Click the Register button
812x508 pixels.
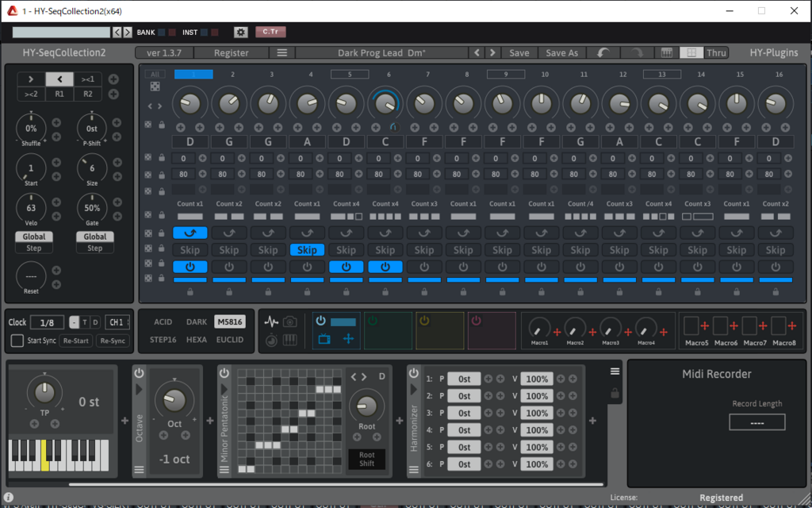tap(231, 52)
